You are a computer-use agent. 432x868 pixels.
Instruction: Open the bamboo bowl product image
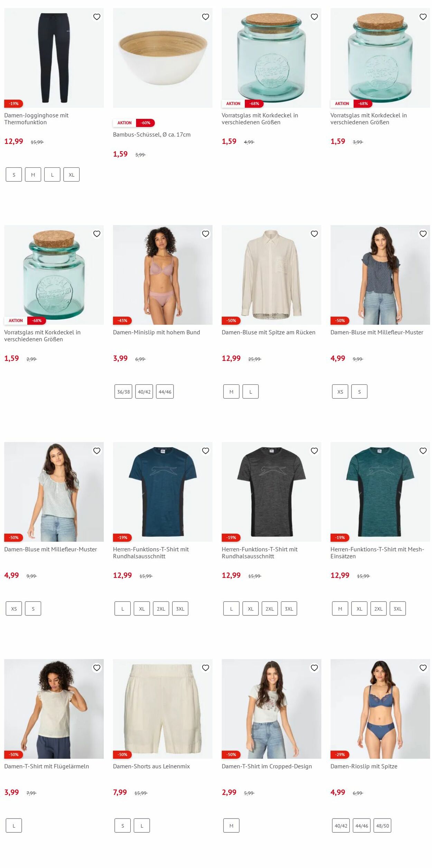point(163,58)
